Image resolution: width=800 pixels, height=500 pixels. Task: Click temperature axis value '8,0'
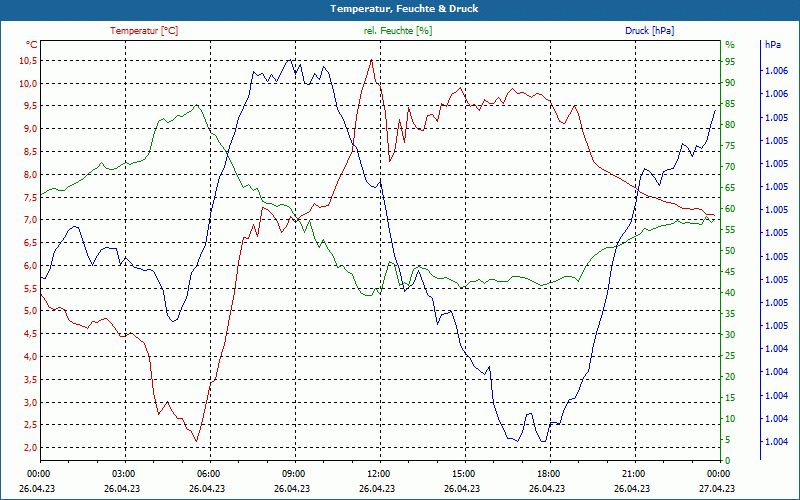(30, 174)
